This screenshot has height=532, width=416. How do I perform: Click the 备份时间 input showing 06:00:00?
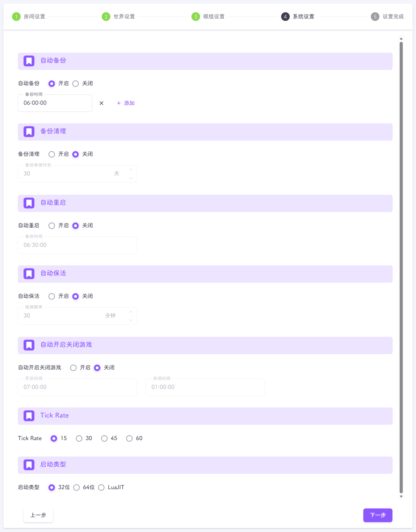click(55, 103)
